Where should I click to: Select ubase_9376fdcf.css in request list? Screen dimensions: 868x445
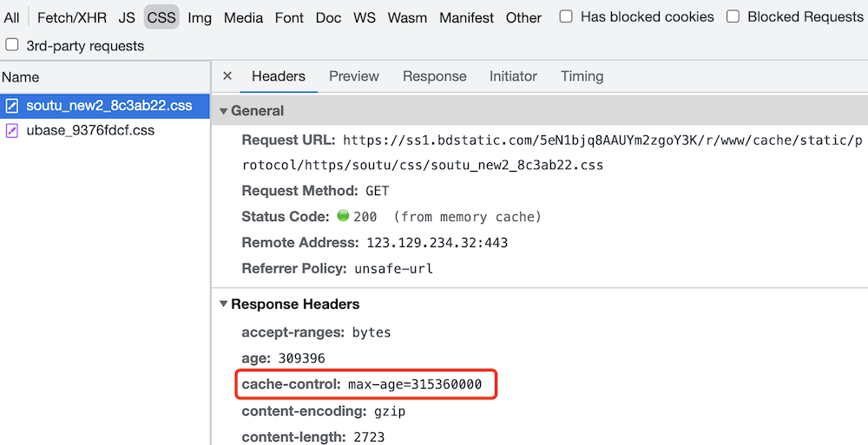tap(90, 130)
